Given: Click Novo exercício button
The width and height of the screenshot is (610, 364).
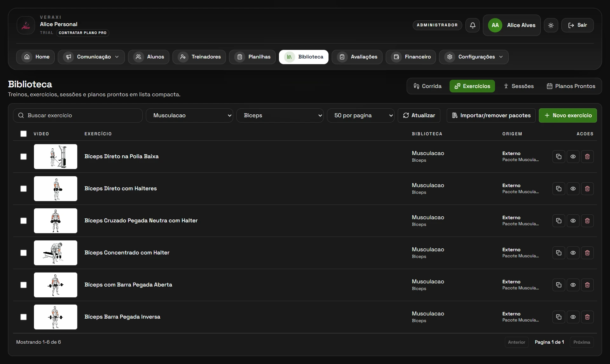Looking at the screenshot, I should click(x=568, y=115).
